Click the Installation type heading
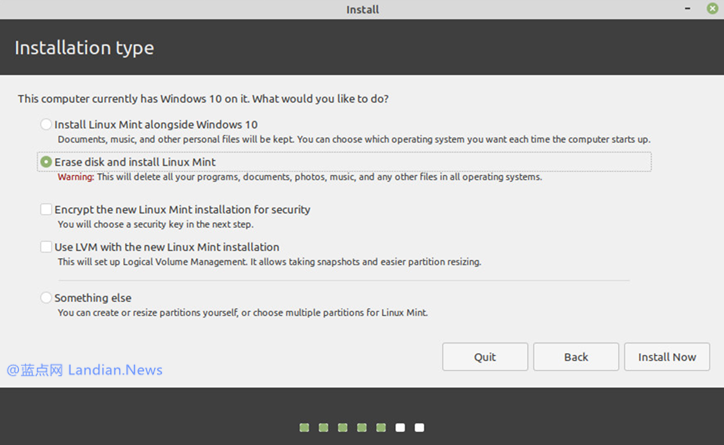The width and height of the screenshot is (724, 445). (x=84, y=48)
